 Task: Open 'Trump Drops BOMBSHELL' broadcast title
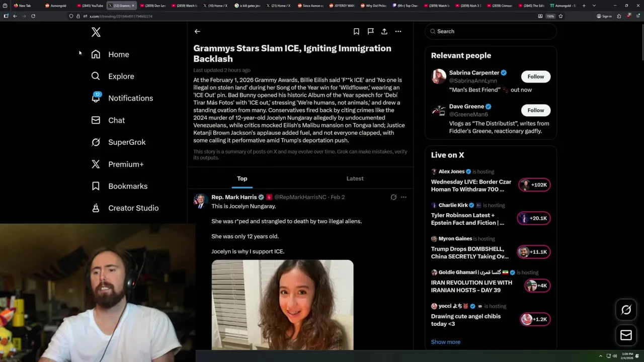coord(470,252)
